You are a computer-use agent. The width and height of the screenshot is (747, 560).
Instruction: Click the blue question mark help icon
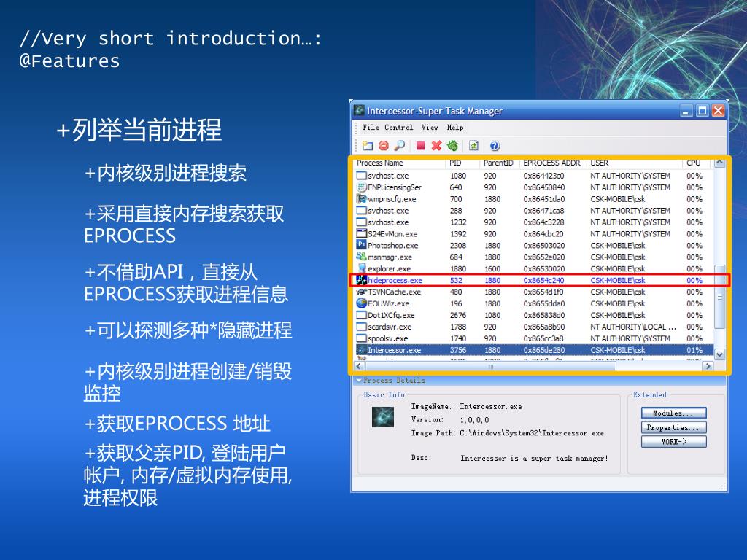tap(495, 146)
